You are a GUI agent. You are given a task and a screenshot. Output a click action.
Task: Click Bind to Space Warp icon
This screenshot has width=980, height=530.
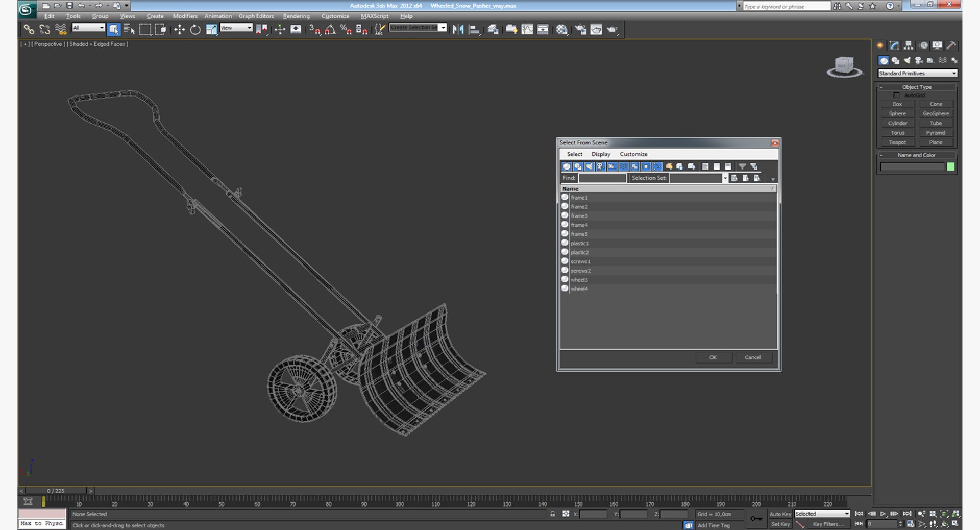tap(61, 30)
